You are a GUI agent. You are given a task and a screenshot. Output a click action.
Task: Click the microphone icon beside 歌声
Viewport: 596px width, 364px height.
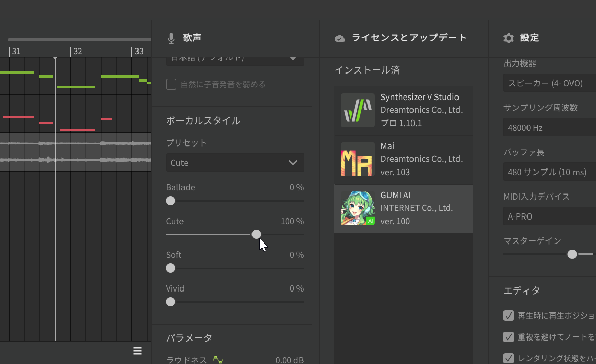point(171,38)
